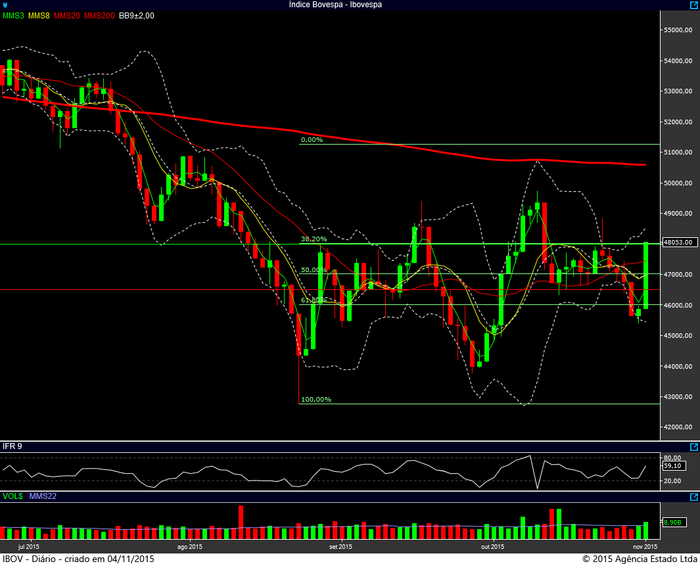This screenshot has width=700, height=564.
Task: Click the 48053,00 current price tag
Action: point(680,242)
